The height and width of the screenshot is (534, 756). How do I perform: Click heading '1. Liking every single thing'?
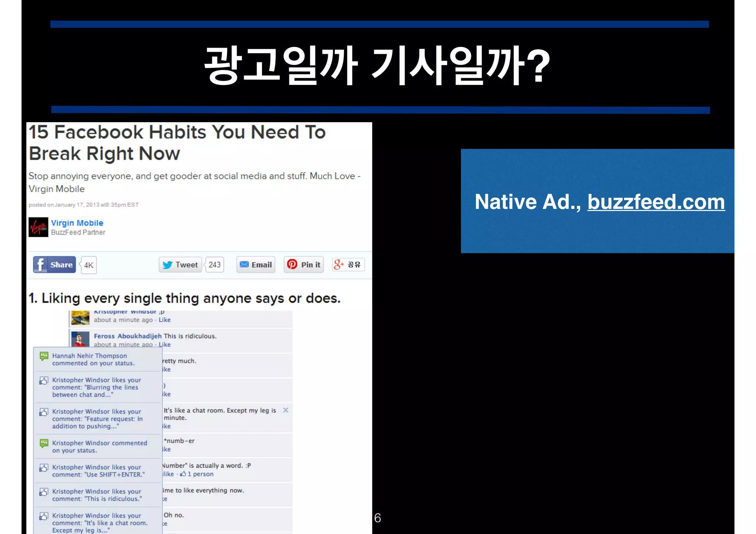(185, 298)
